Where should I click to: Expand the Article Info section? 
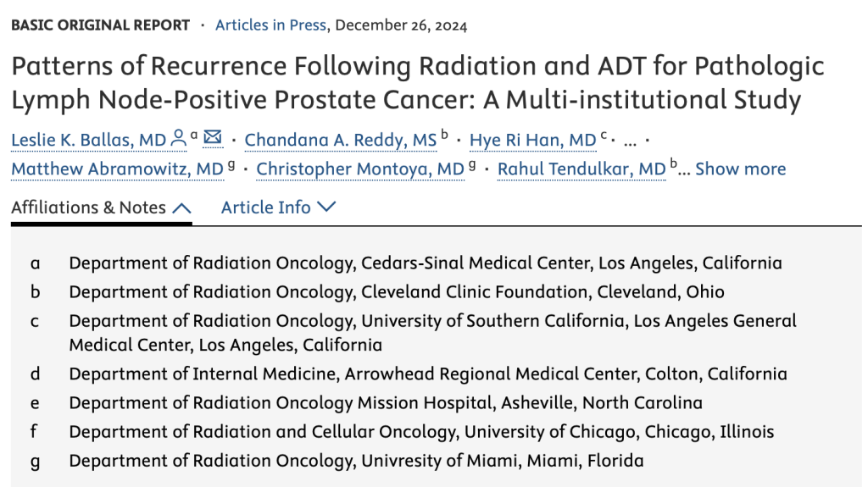(x=278, y=208)
